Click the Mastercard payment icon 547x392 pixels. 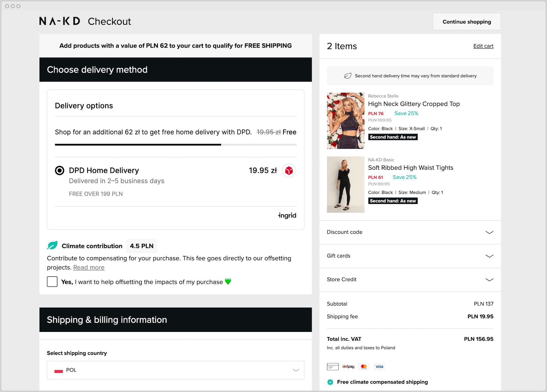(364, 366)
